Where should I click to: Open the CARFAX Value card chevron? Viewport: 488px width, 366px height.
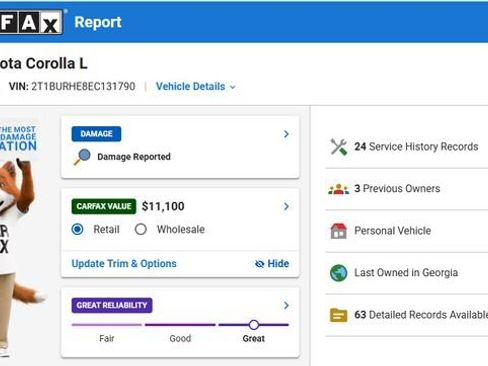pyautogui.click(x=286, y=206)
